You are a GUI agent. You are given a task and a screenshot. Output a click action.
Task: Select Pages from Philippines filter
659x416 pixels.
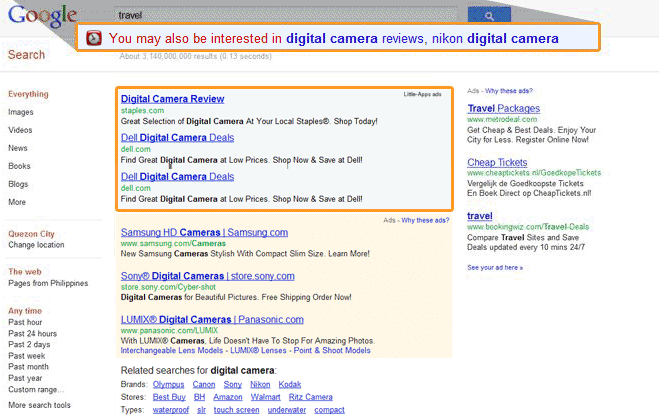[48, 283]
